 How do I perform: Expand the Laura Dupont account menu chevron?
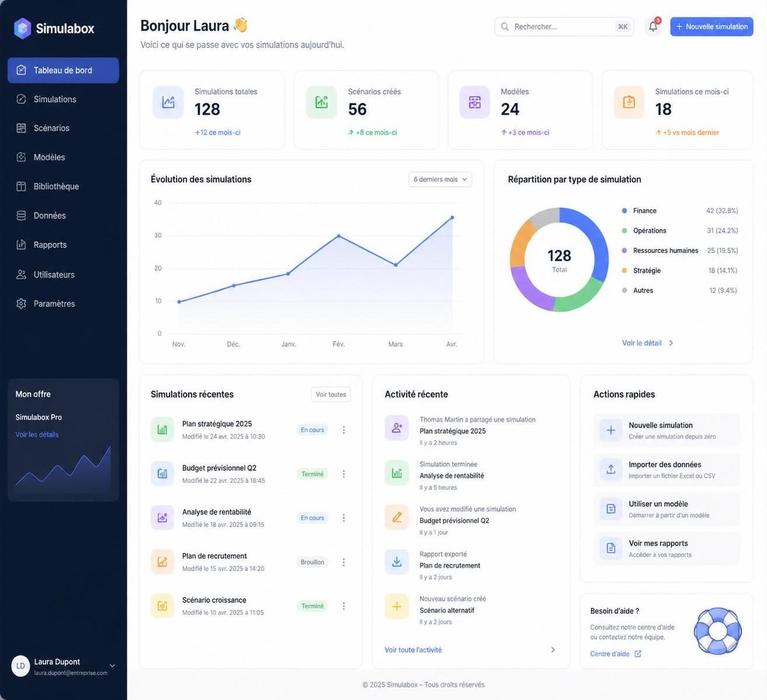click(x=112, y=666)
